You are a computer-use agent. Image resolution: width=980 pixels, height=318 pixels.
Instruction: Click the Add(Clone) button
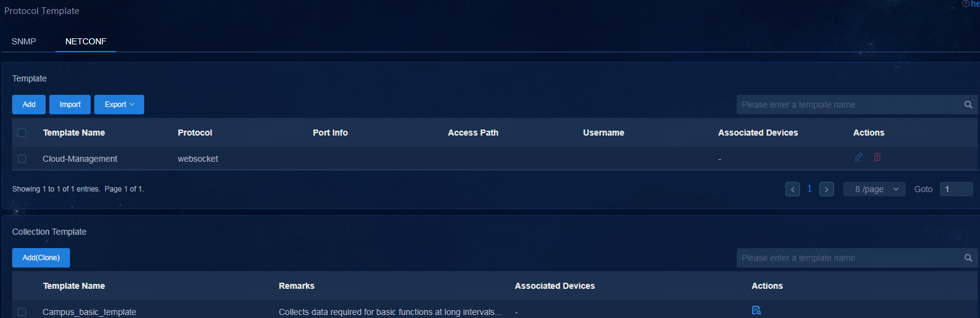pyautogui.click(x=41, y=258)
